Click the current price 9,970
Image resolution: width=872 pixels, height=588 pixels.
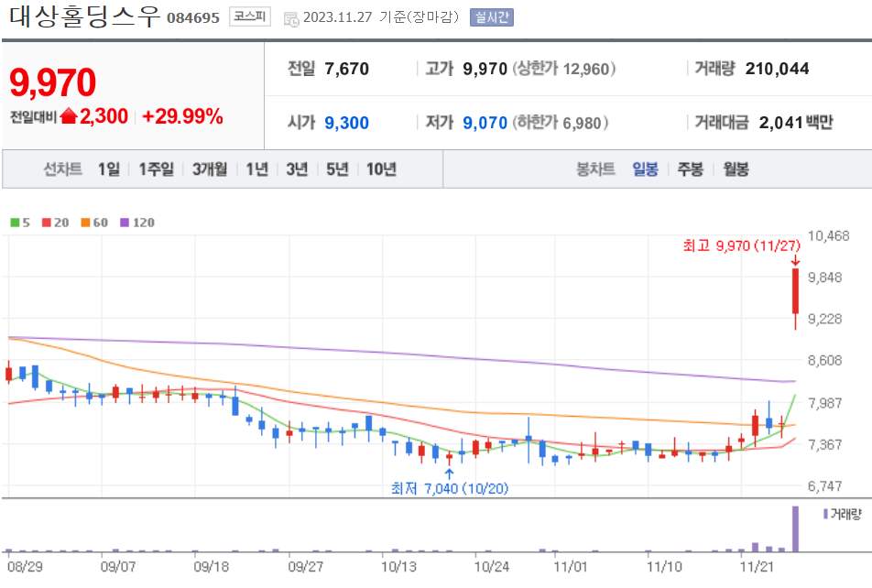[x=53, y=82]
